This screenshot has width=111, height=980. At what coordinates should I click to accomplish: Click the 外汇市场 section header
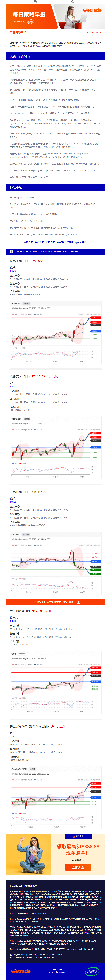[55, 188]
